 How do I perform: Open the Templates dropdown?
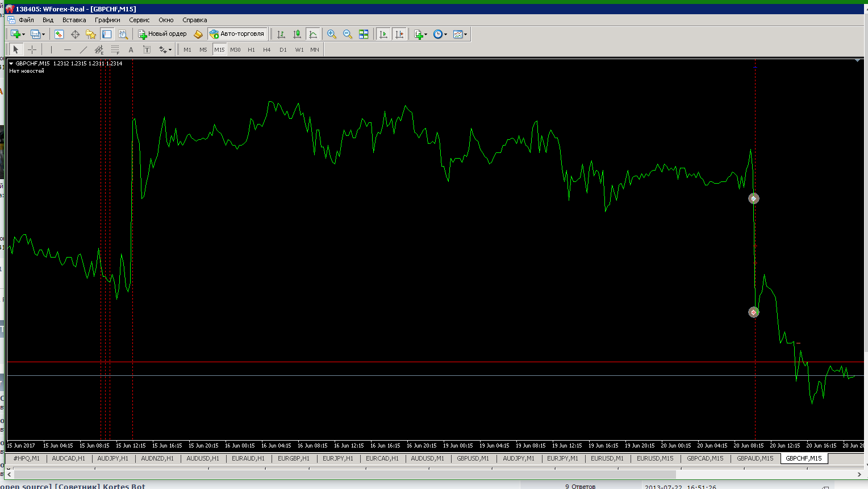[460, 34]
